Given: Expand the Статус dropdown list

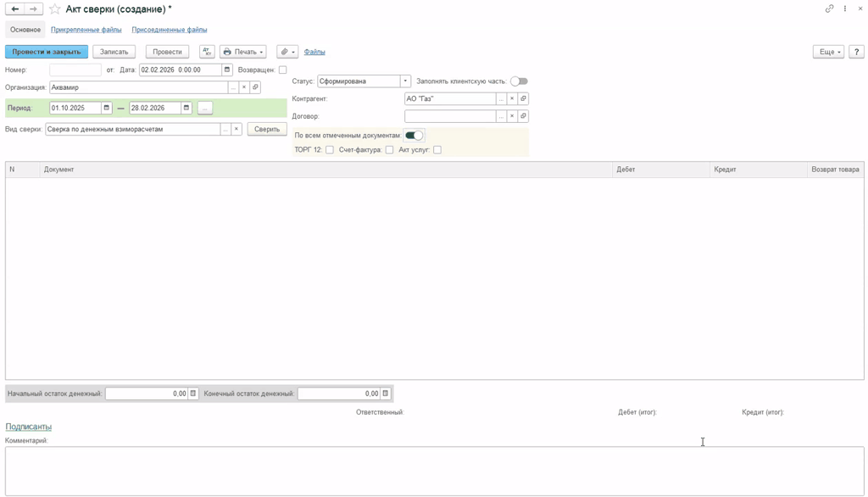Looking at the screenshot, I should click(x=405, y=81).
